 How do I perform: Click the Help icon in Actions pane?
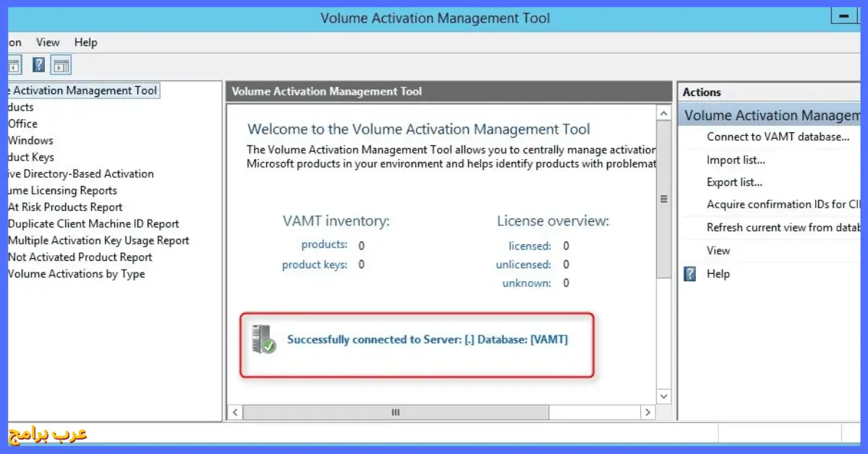[690, 274]
